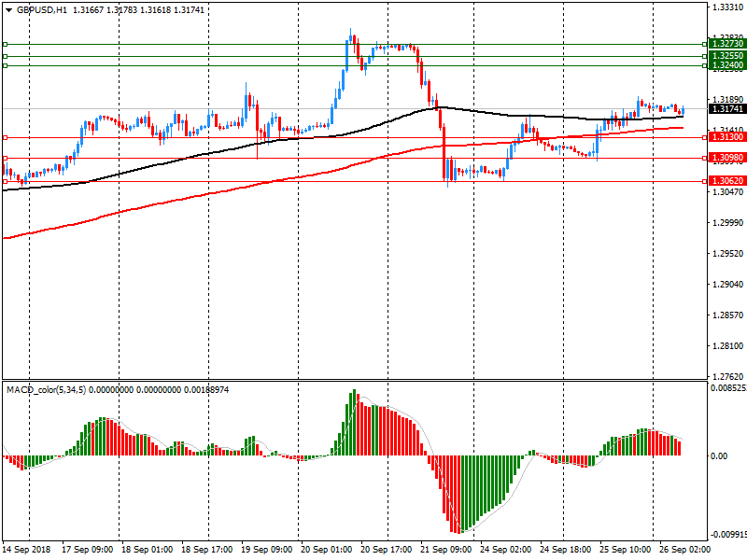Image resolution: width=747 pixels, height=560 pixels.
Task: Click the MACD scale 0.00 level
Action: [720, 456]
